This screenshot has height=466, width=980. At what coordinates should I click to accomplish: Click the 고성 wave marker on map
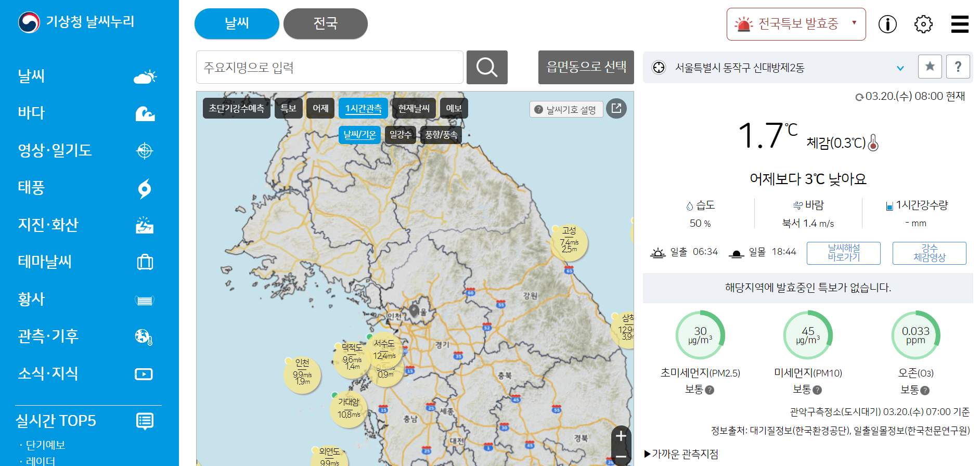tap(569, 243)
